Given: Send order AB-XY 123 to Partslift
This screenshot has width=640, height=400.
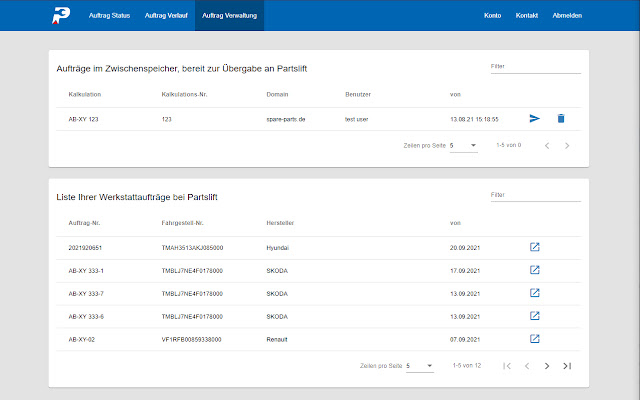Looking at the screenshot, I should point(535,119).
